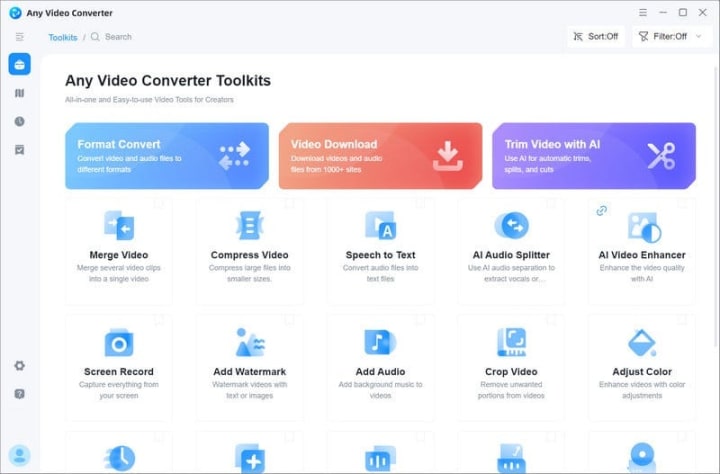
Task: Click the vertical scrollbar on the right edge
Action: tap(717, 207)
